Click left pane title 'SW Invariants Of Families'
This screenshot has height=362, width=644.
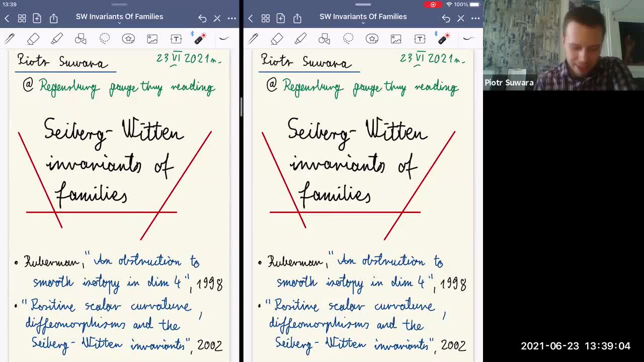(x=119, y=17)
